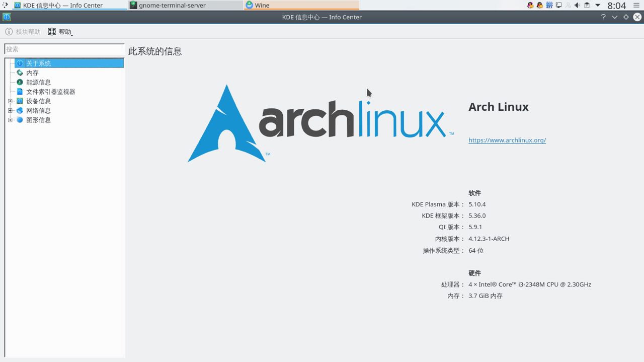
Task: Click the Info Center icon in the title bar
Action: click(7, 17)
